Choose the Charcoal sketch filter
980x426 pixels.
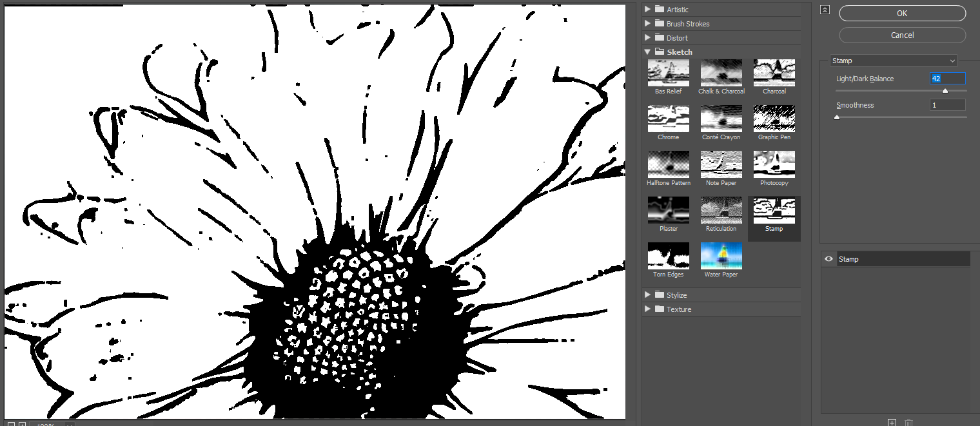coord(774,73)
